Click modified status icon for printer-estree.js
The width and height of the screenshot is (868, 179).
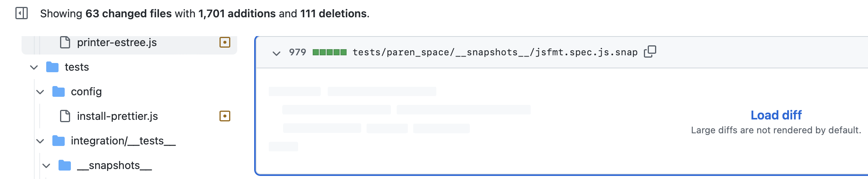point(225,42)
